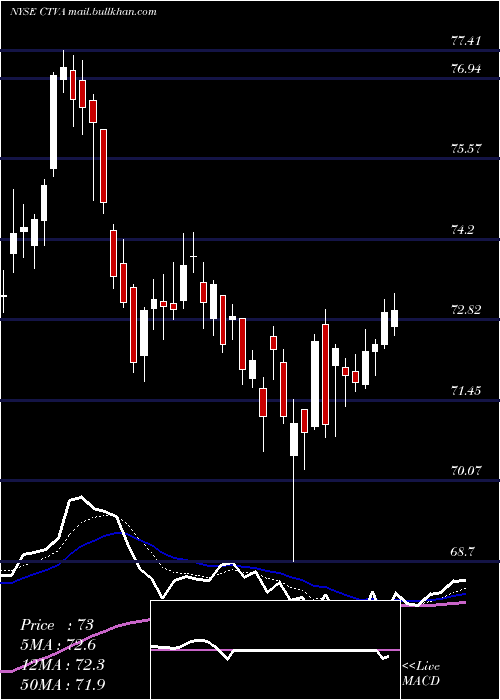Click the 68.7 price level label

tap(463, 552)
